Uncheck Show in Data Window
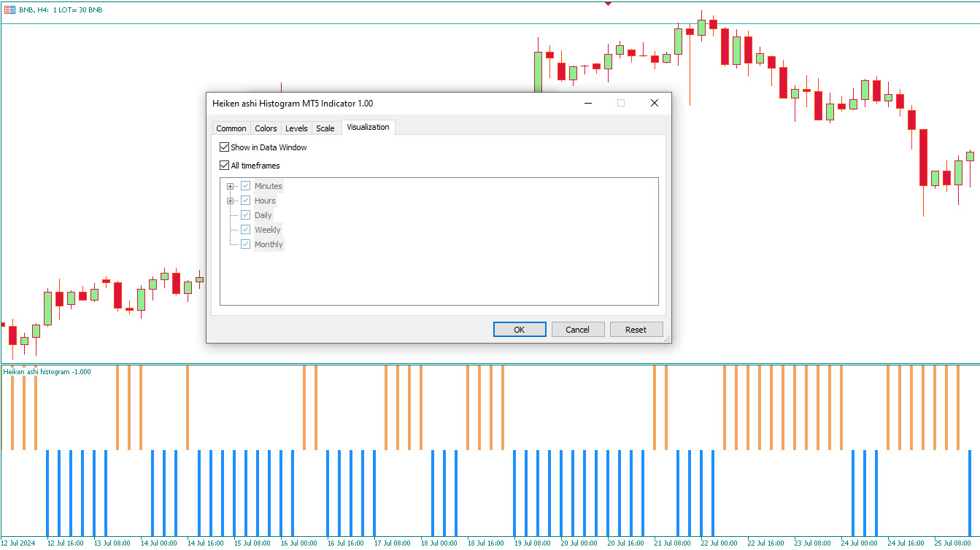The width and height of the screenshot is (980, 550). pyautogui.click(x=225, y=147)
